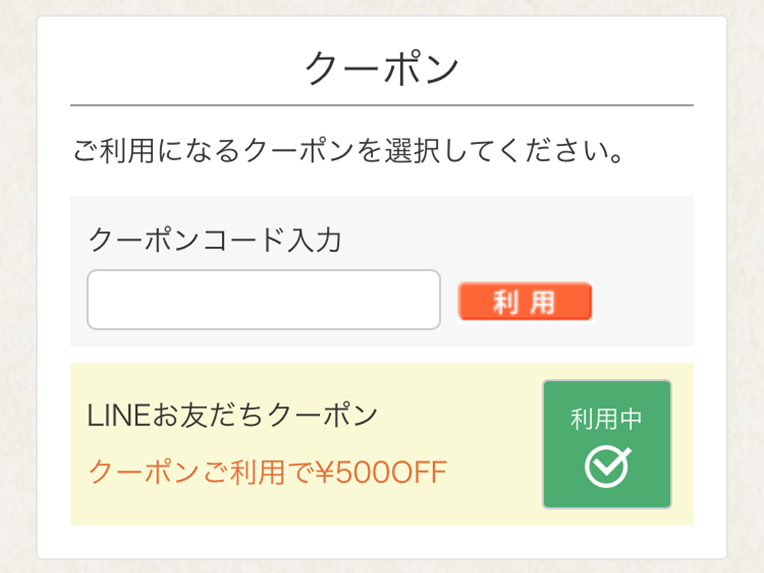
Task: Click the 用 character on the orange button
Action: (543, 302)
